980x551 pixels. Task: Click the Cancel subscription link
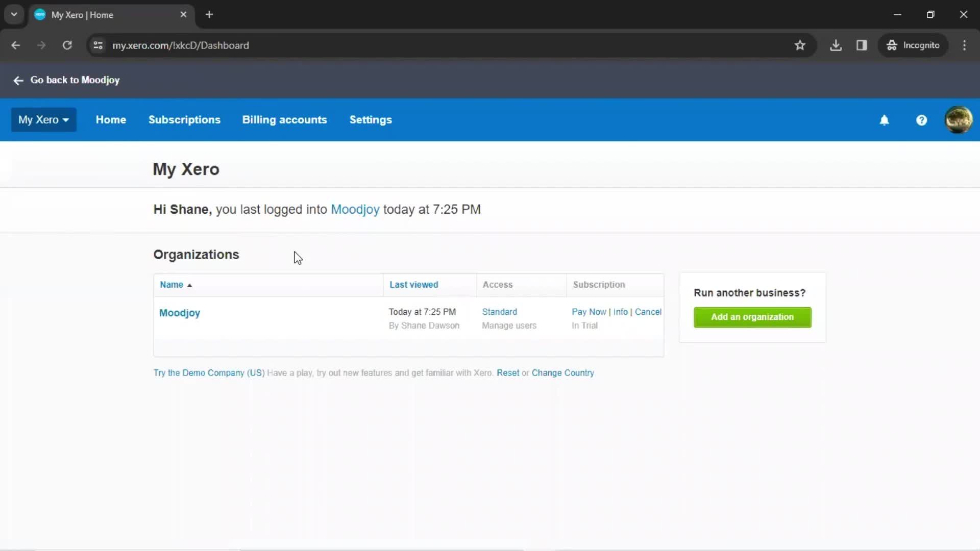648,312
